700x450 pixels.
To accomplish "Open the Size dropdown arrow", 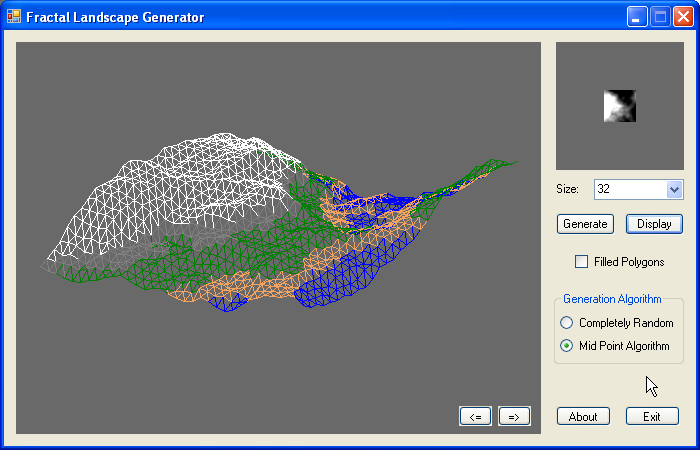I will (674, 189).
